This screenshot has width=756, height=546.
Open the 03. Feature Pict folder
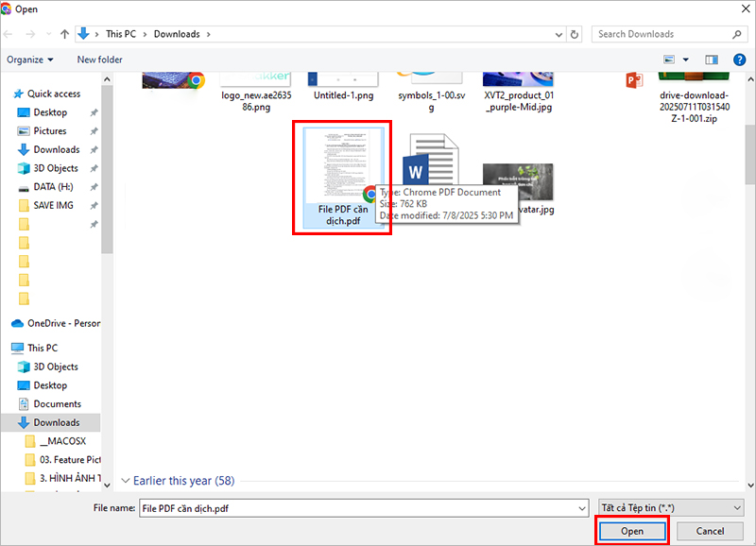[x=62, y=460]
